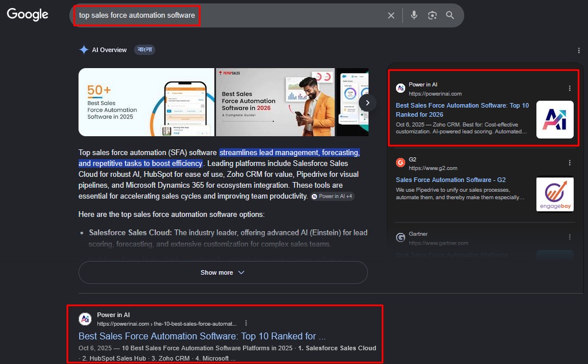The image size is (588, 364).
Task: Open the 50+ Best Sales Force Automation image
Action: pos(146,102)
